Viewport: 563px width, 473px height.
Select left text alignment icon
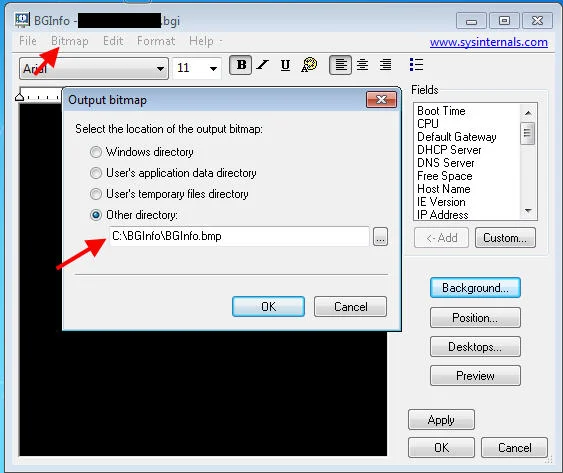(x=340, y=65)
